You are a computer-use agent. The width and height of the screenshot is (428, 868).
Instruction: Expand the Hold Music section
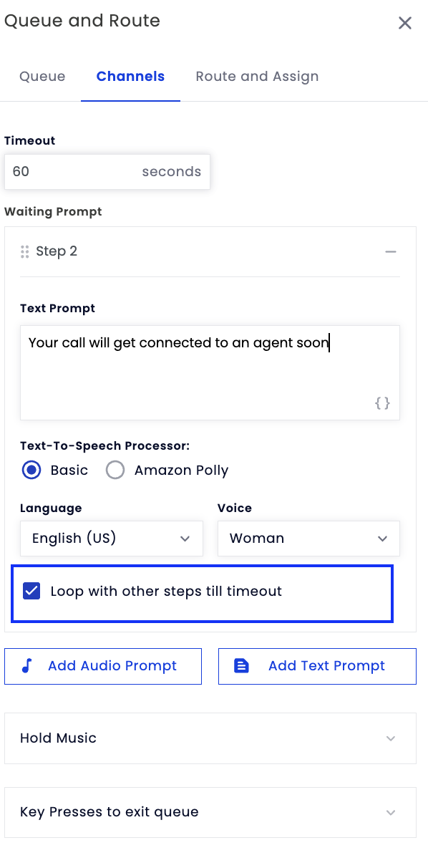pos(210,738)
